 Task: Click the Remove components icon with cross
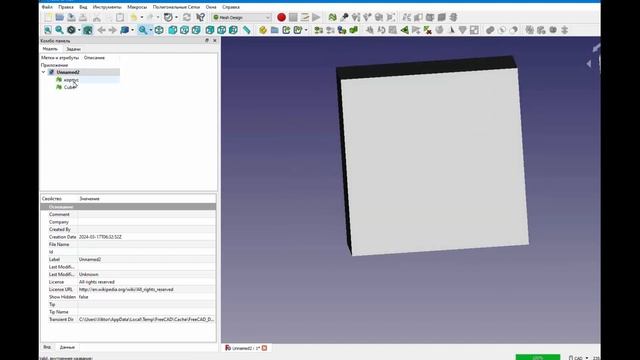tap(427, 30)
